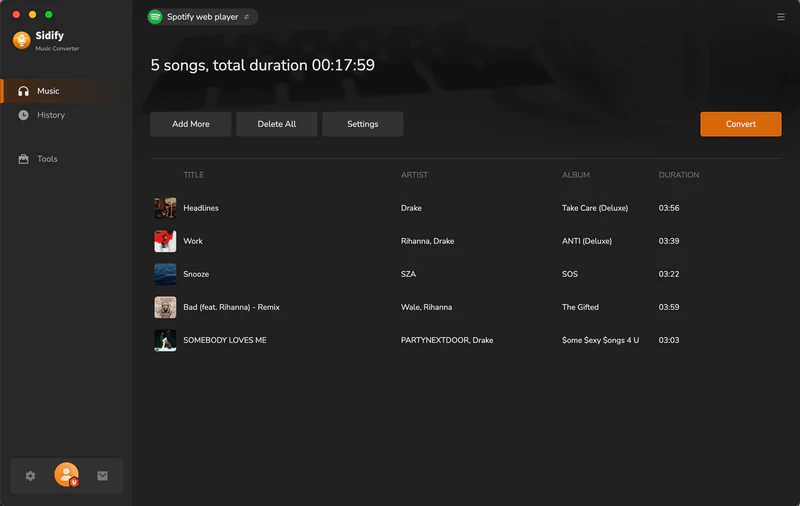Open settings gear in bottom-left corner
Image resolution: width=800 pixels, height=506 pixels.
[30, 476]
